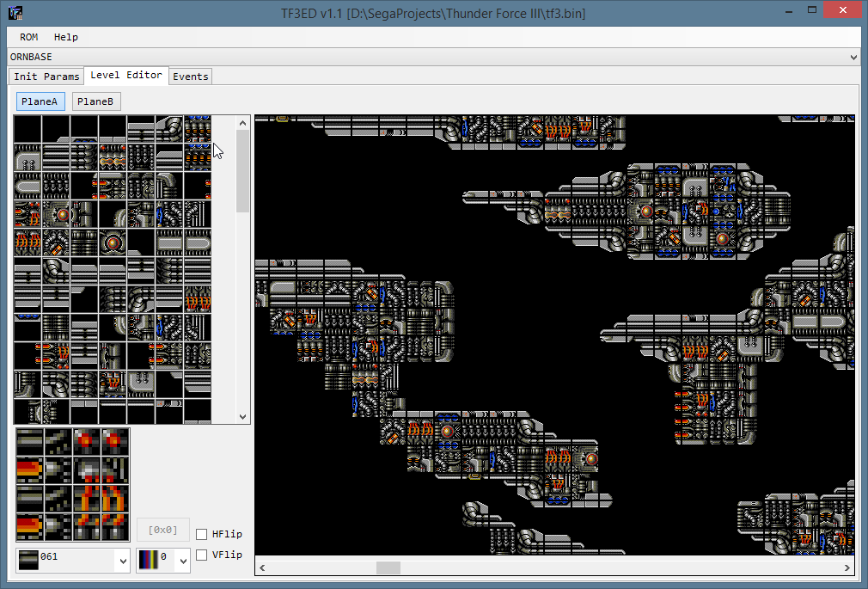
Task: Switch to the Level Editor tab
Action: tap(126, 75)
